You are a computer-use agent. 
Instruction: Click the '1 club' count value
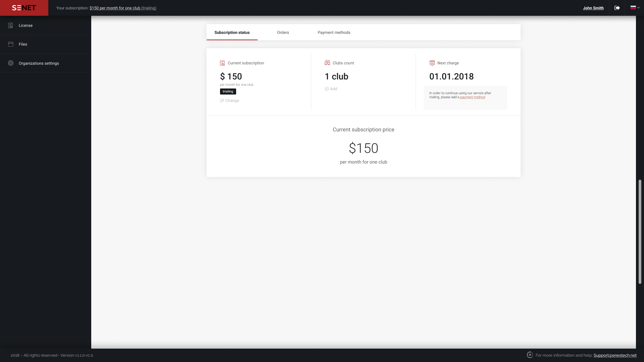tap(336, 76)
